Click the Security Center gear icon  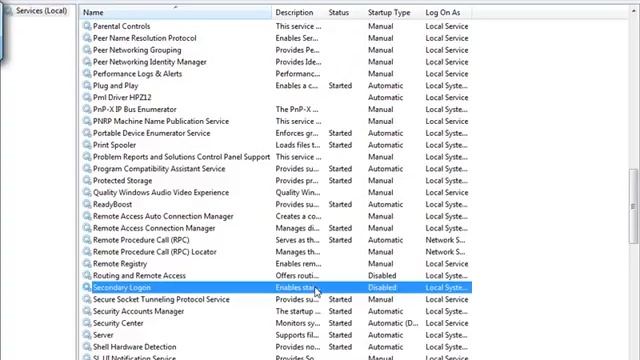click(x=87, y=323)
